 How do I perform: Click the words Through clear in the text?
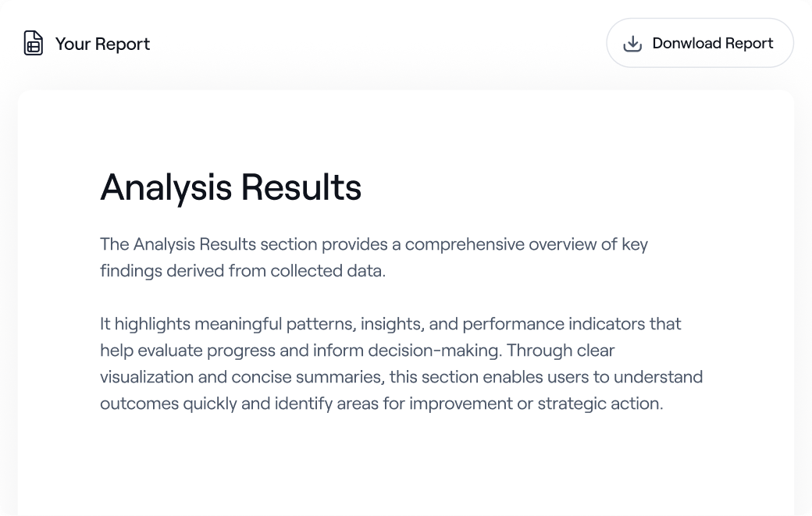[561, 351]
